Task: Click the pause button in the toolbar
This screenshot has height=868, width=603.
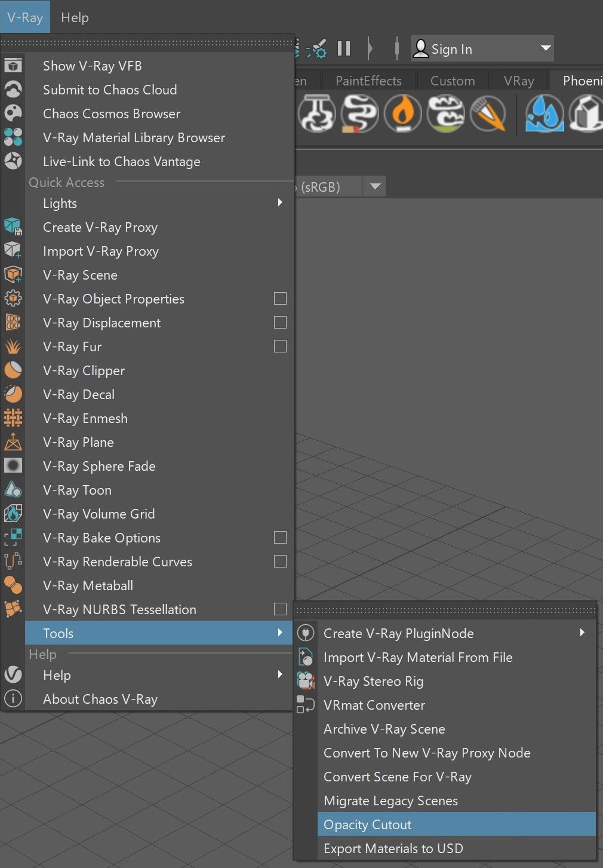Action: pos(344,48)
